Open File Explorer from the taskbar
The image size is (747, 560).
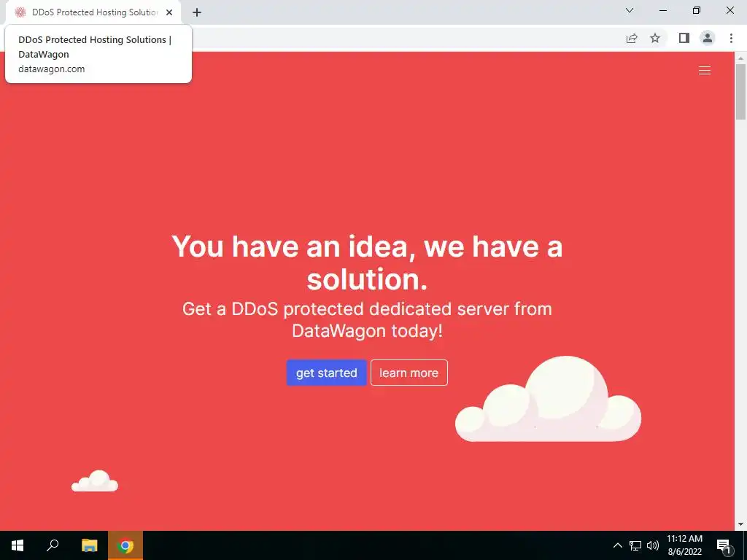[89, 545]
